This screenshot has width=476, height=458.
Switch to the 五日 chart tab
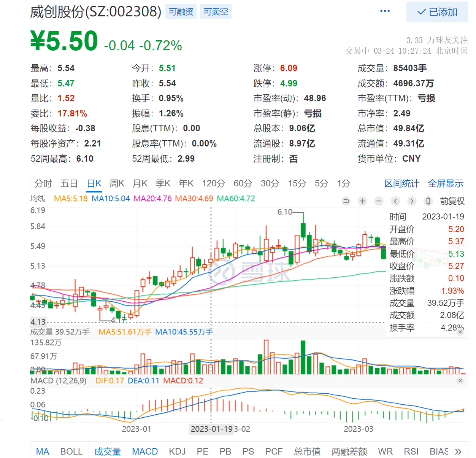[x=69, y=184]
